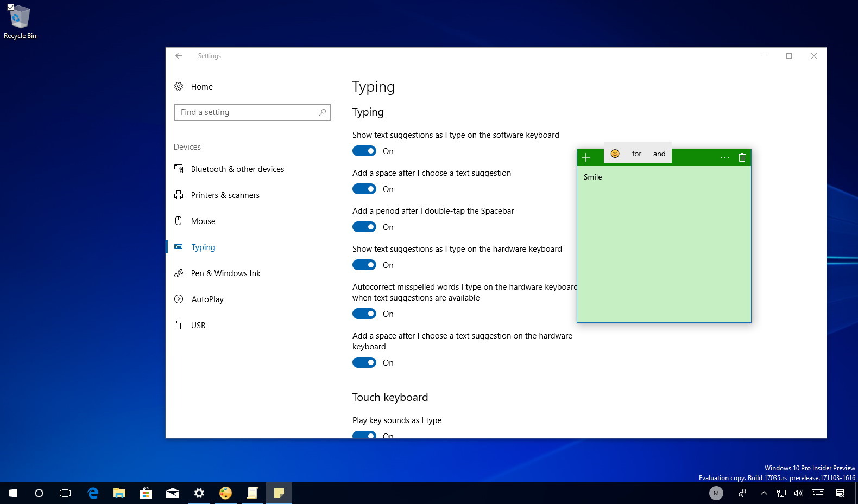The height and width of the screenshot is (504, 858).
Task: Open Cortana search circle on taskbar
Action: click(x=39, y=493)
